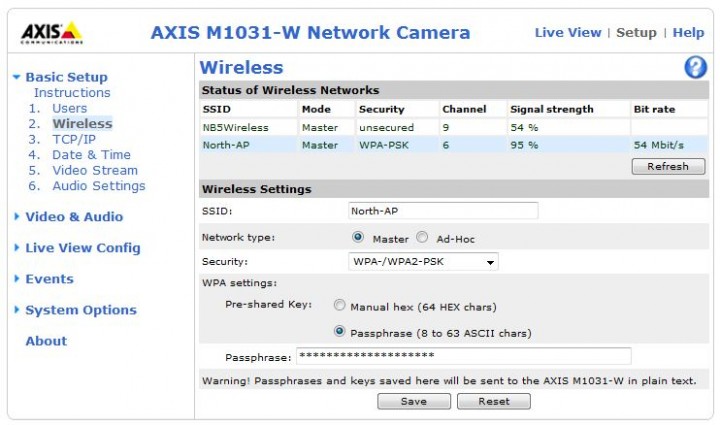
Task: Click the SSID text field
Action: pyautogui.click(x=442, y=211)
